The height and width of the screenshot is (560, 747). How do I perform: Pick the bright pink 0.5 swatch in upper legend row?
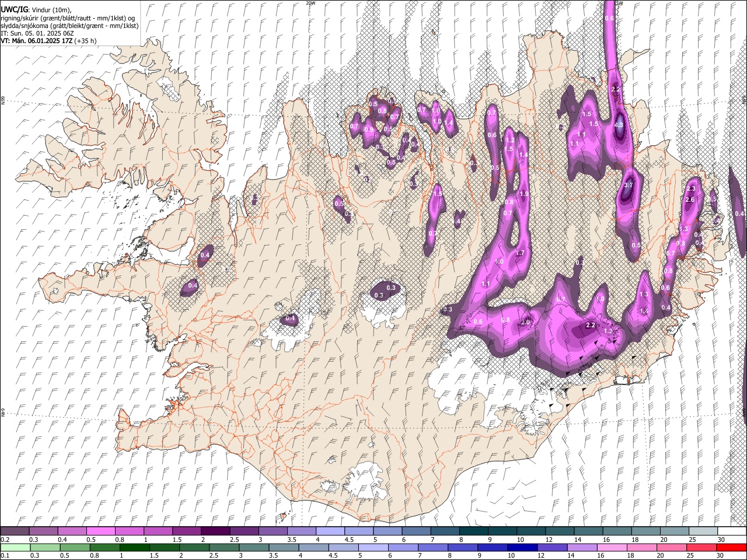[x=100, y=531]
